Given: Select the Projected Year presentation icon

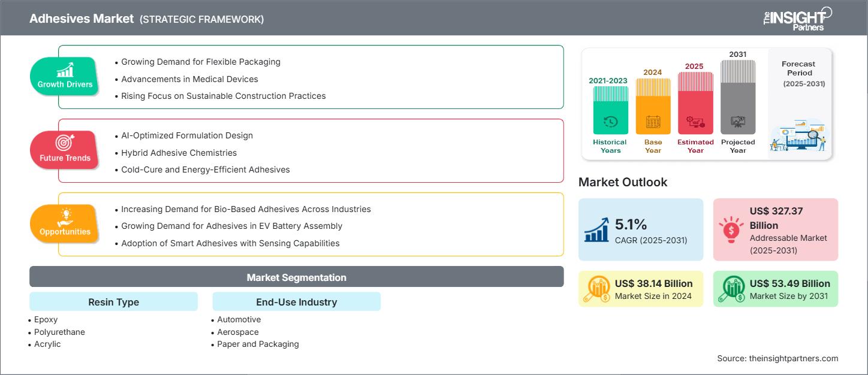Looking at the screenshot, I should [738, 123].
